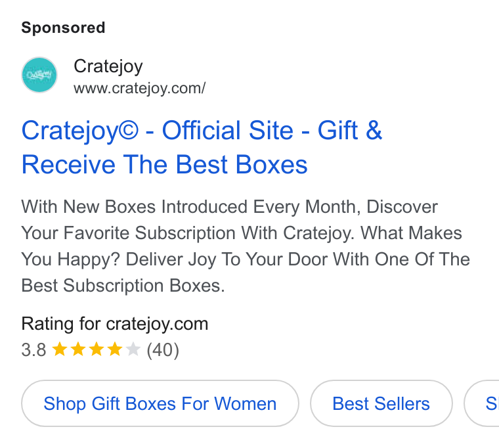Viewport: 499px width, 448px height.
Task: Click the second gold rating star
Action: pos(78,349)
